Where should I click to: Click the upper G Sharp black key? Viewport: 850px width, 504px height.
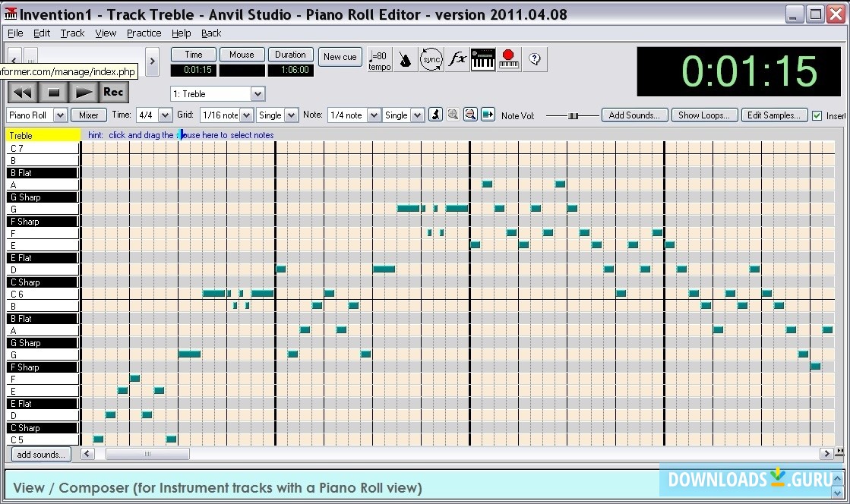[43, 197]
